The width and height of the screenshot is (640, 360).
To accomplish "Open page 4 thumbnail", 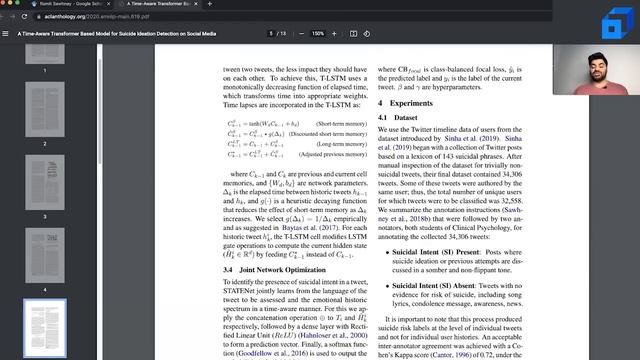I will [45, 256].
